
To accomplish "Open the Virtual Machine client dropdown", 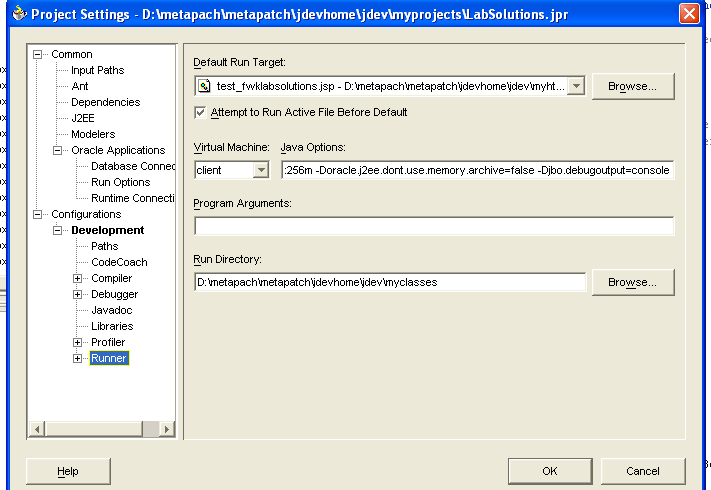I will 261,170.
